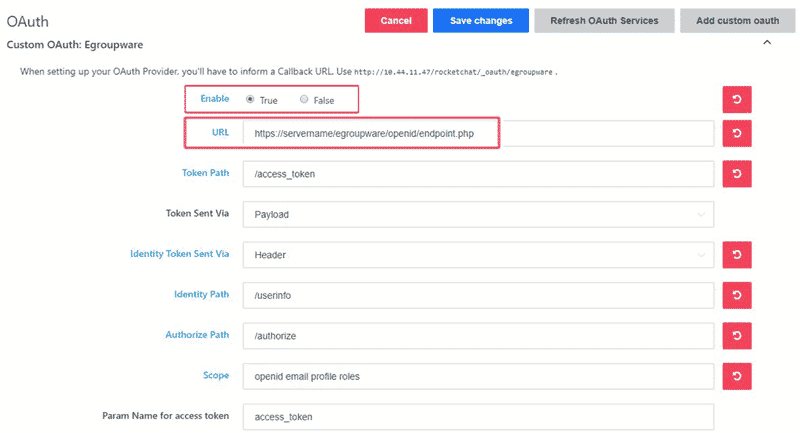The image size is (800, 433).
Task: Reset the Enable setting with its undo icon
Action: tap(737, 99)
